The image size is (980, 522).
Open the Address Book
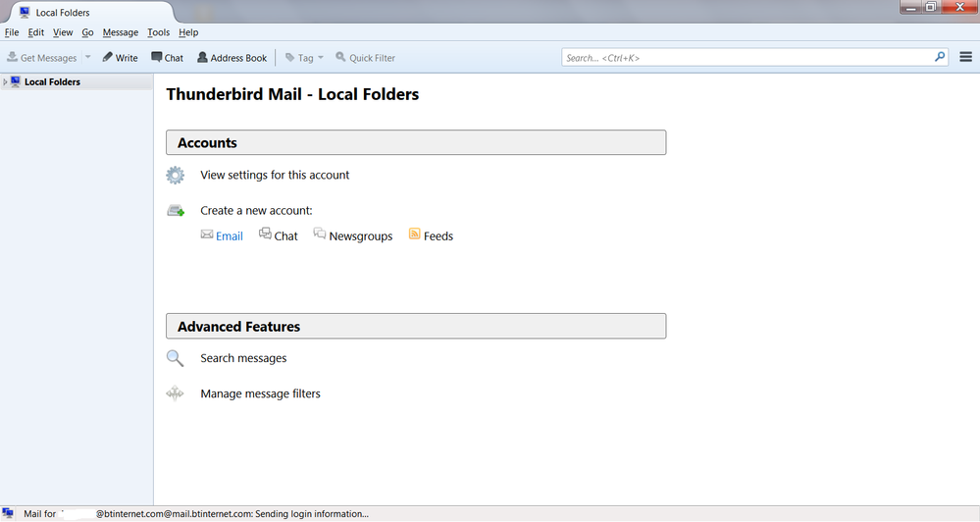point(232,58)
